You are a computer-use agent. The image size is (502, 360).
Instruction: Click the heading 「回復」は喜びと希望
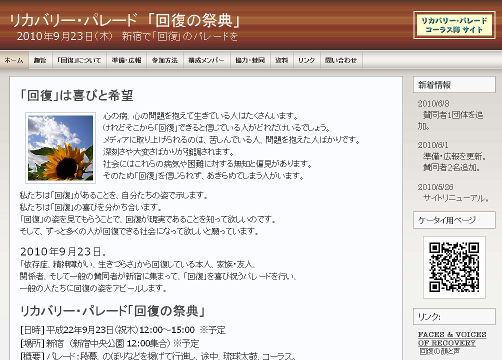77,96
